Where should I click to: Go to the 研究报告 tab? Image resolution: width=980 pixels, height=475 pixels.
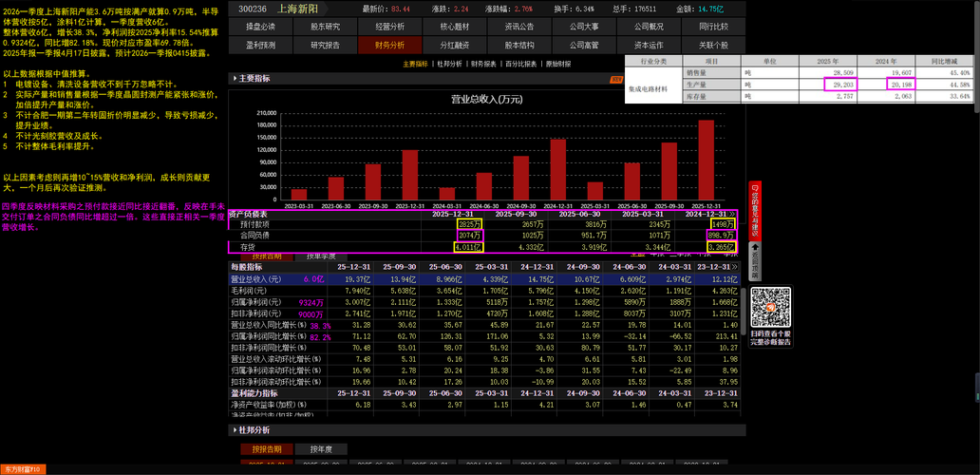[x=325, y=45]
